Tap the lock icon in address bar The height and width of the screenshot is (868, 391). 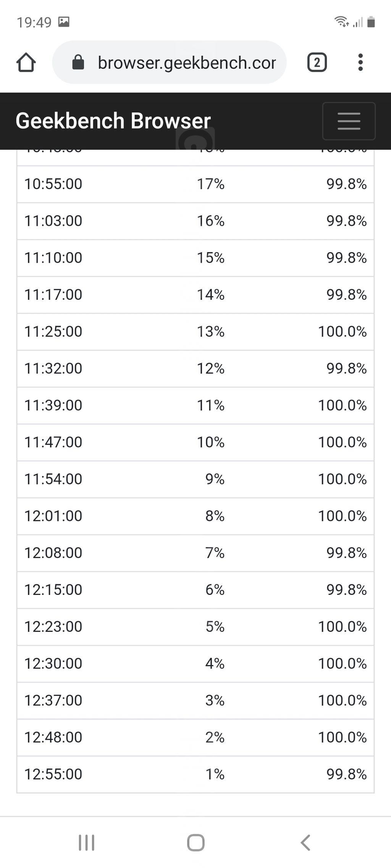(x=78, y=63)
